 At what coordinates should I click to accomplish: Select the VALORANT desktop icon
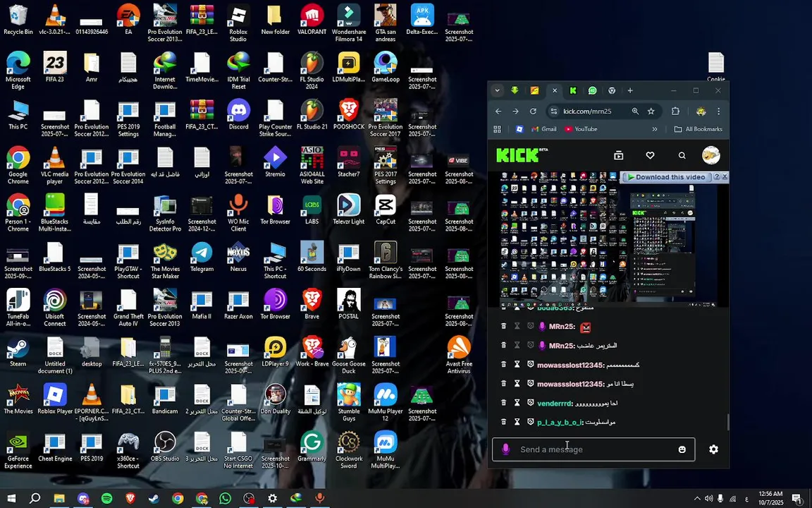pyautogui.click(x=312, y=20)
